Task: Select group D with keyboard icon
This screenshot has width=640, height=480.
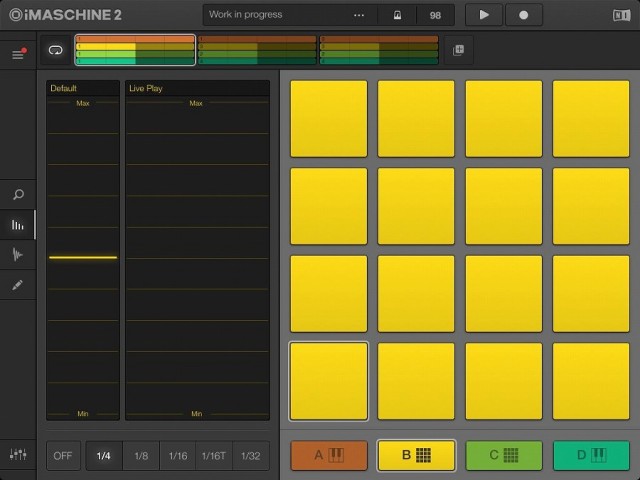Action: pyautogui.click(x=591, y=455)
